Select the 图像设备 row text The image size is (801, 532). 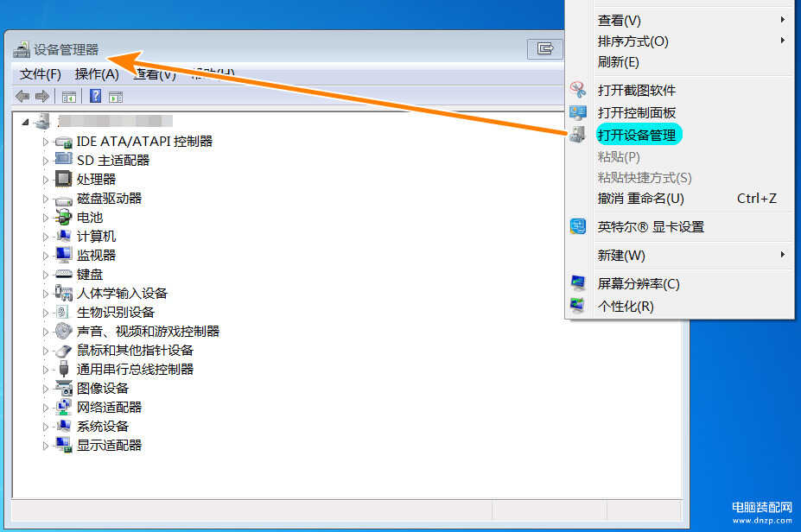[103, 389]
